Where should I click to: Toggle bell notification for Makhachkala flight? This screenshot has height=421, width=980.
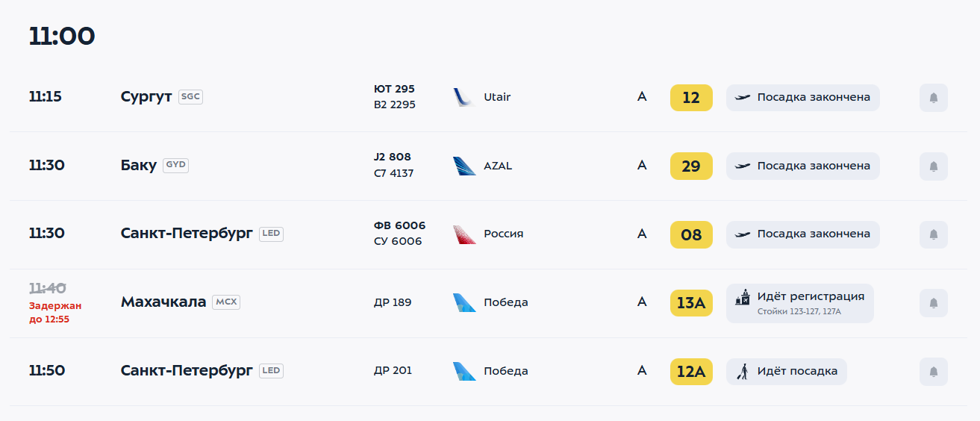click(x=933, y=303)
